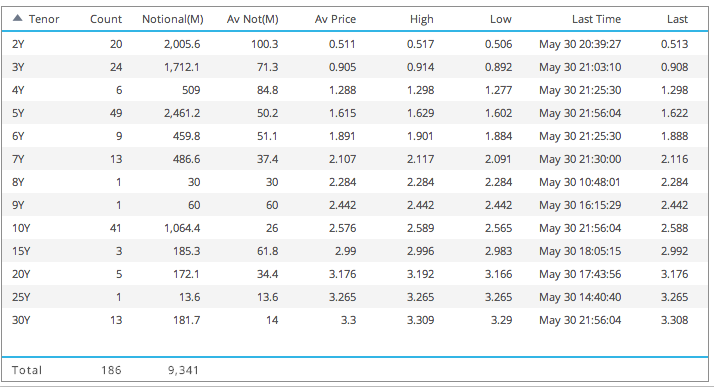The image size is (714, 387).
Task: Sort by the Tenor column header
Action: tap(44, 19)
